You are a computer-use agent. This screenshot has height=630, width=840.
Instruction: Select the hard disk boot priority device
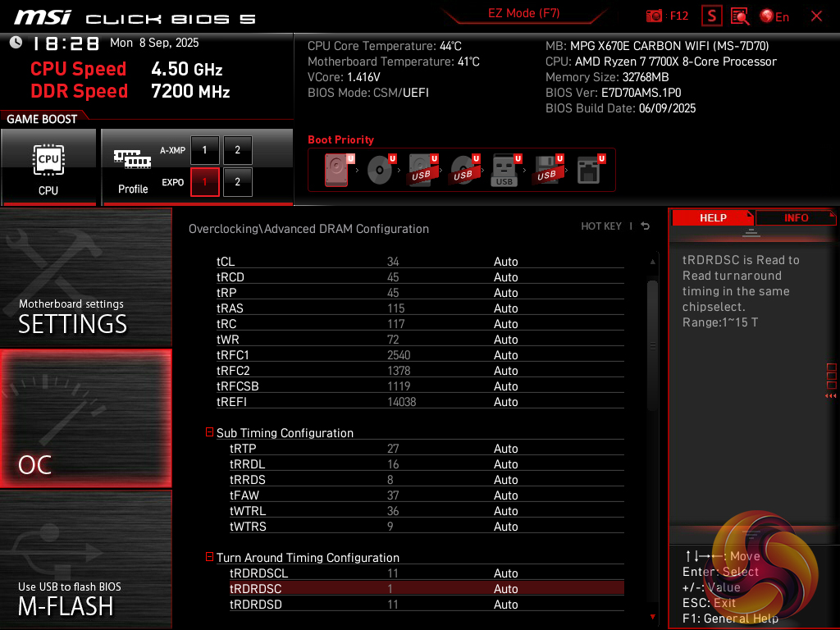coord(337,170)
